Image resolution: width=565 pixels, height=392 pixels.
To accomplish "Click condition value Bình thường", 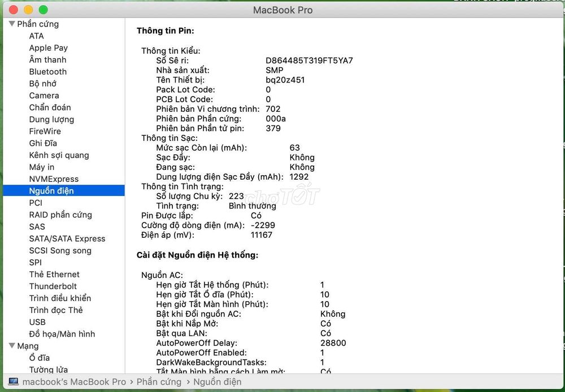I will pos(252,206).
